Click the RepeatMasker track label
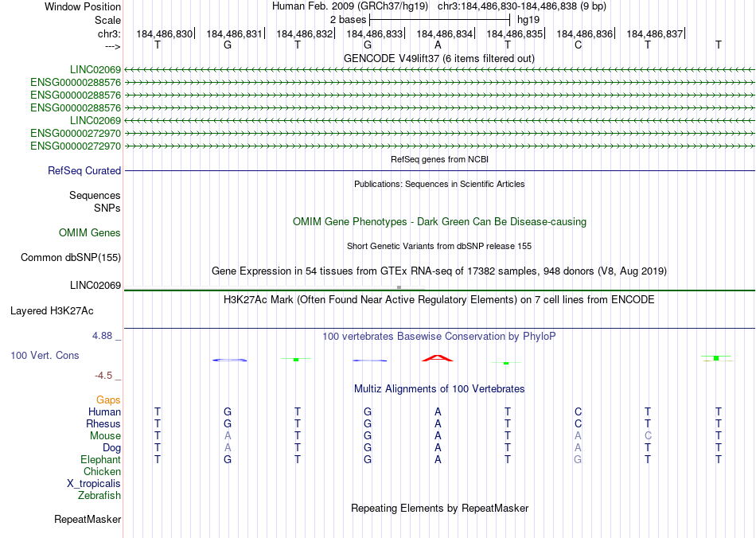The image size is (756, 538). click(88, 519)
